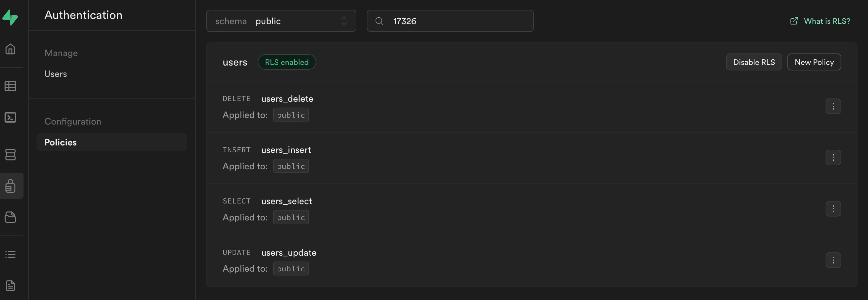Click the New Policy button
Image resolution: width=868 pixels, height=300 pixels.
point(814,62)
